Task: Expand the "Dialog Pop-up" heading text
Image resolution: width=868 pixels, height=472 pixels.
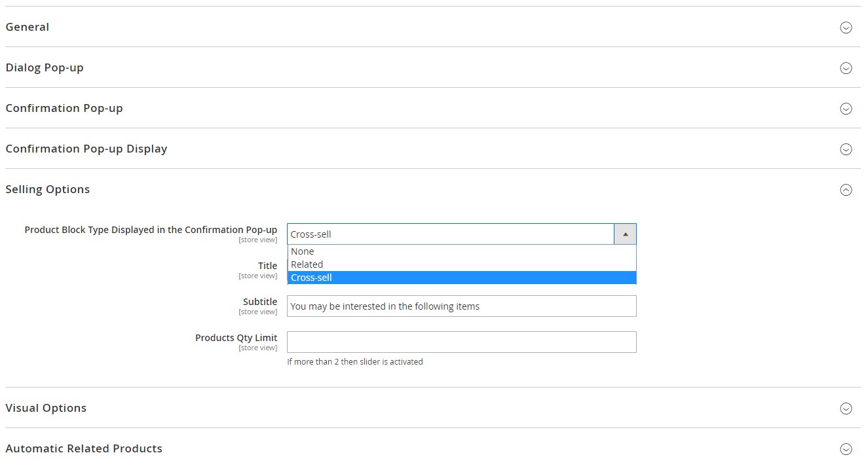Action: pyautogui.click(x=45, y=68)
